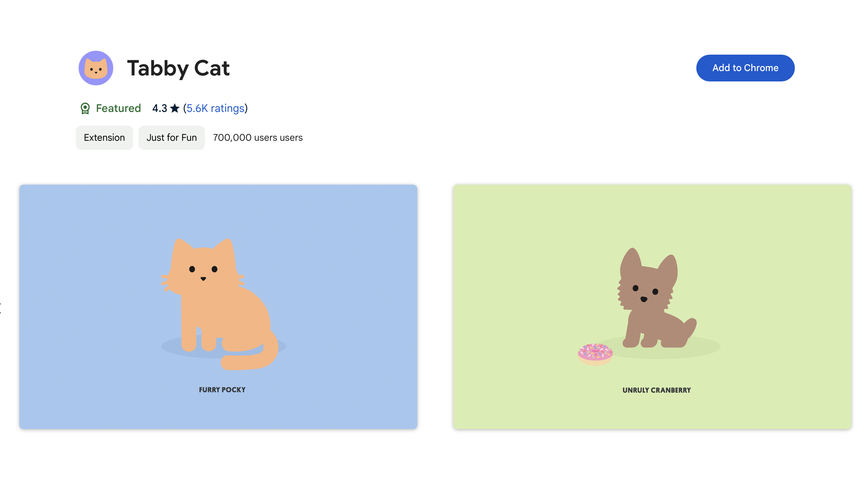Click the 700,000 users label

pyautogui.click(x=257, y=137)
